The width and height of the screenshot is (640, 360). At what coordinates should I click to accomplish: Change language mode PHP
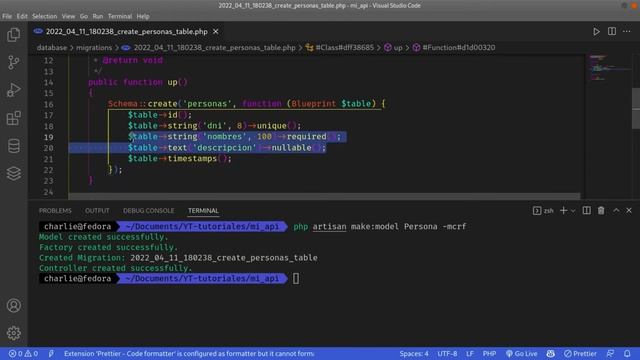pyautogui.click(x=489, y=353)
